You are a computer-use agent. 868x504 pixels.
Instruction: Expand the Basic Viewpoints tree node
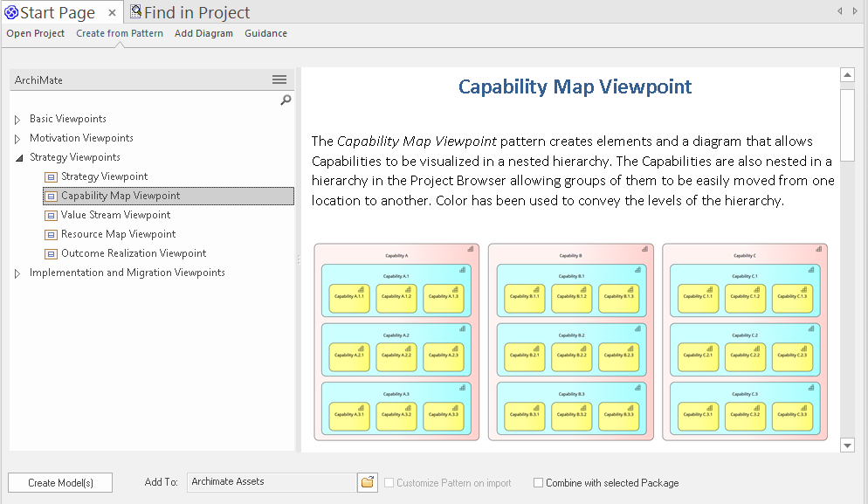(x=17, y=119)
